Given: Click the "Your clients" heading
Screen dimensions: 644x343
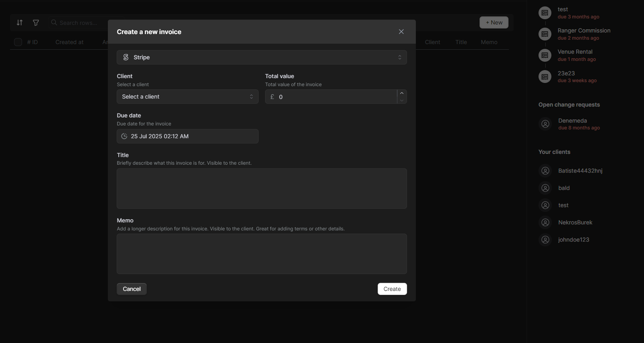Looking at the screenshot, I should pos(554,152).
